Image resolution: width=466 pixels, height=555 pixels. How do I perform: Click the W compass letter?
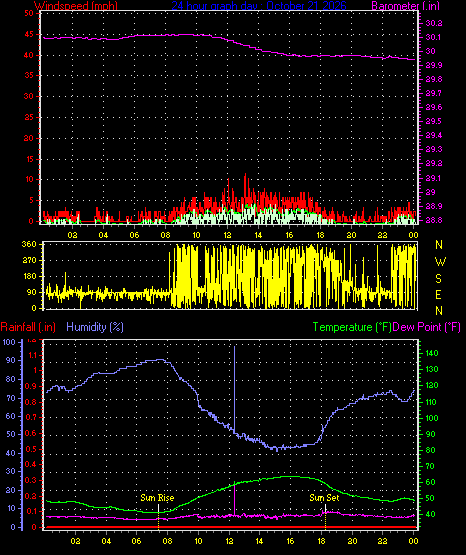click(440, 262)
